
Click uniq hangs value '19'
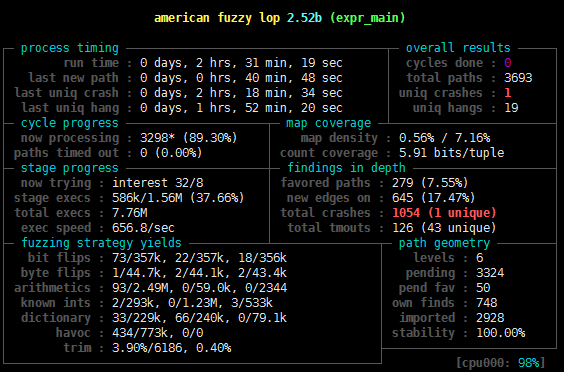point(511,108)
